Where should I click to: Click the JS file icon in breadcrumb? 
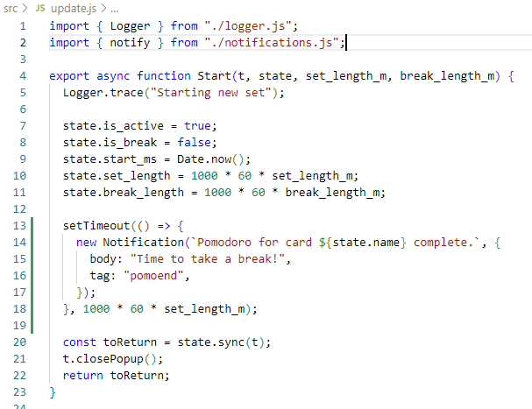(x=40, y=8)
